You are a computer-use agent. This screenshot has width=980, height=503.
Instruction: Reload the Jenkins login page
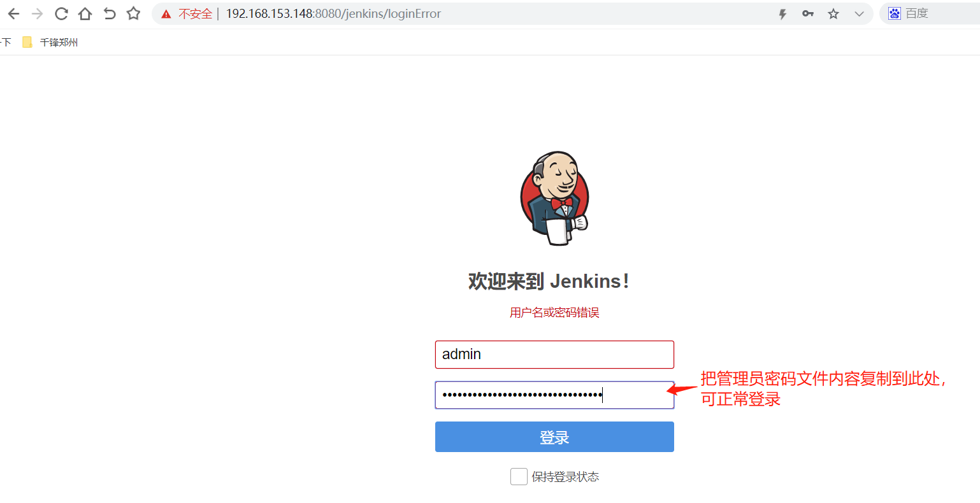61,13
